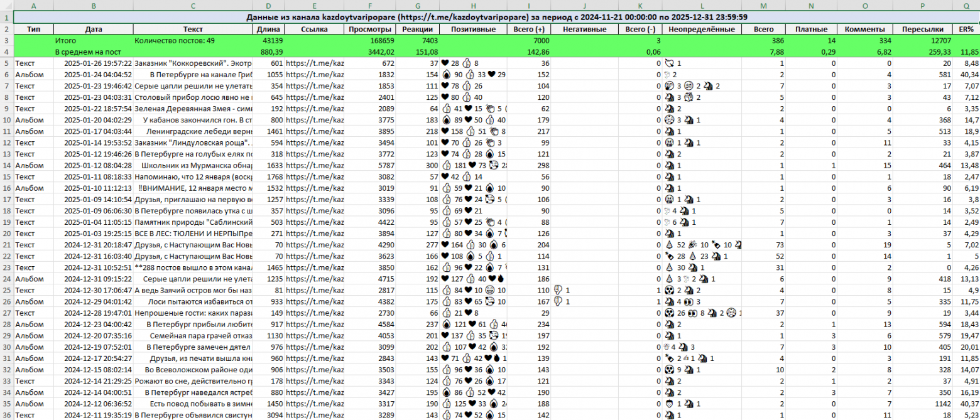This screenshot has height=420, width=980.
Task: Select column Q header
Action: point(966,6)
